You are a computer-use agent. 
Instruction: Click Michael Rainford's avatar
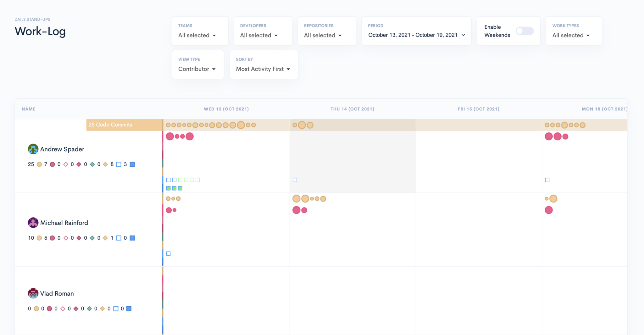point(33,223)
